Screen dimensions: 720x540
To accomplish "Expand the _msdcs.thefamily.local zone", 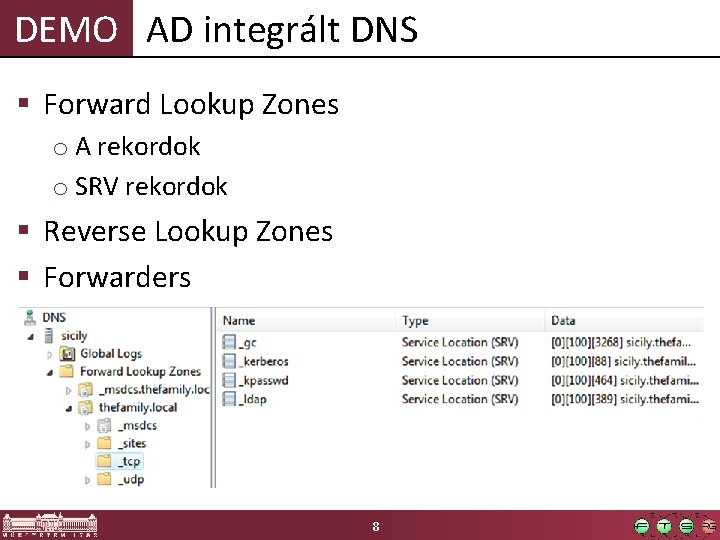I will pyautogui.click(x=68, y=391).
